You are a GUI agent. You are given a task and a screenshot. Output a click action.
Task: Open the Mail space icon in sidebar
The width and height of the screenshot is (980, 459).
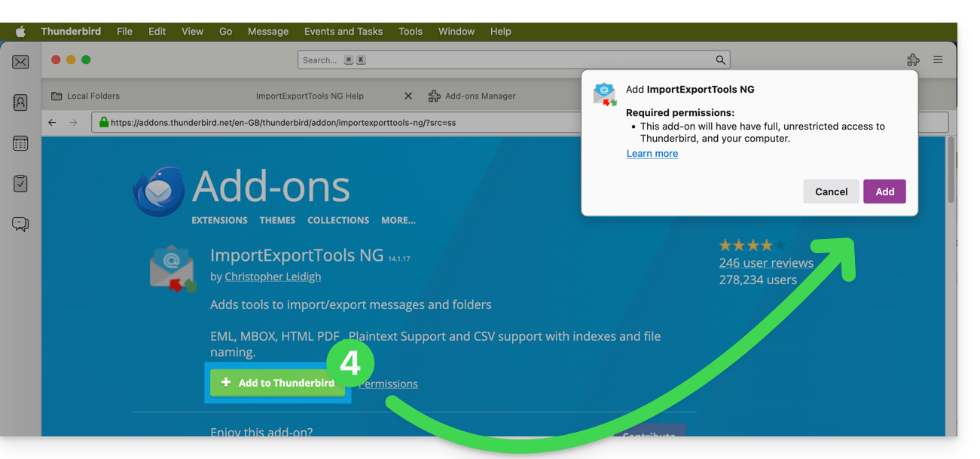[x=20, y=62]
